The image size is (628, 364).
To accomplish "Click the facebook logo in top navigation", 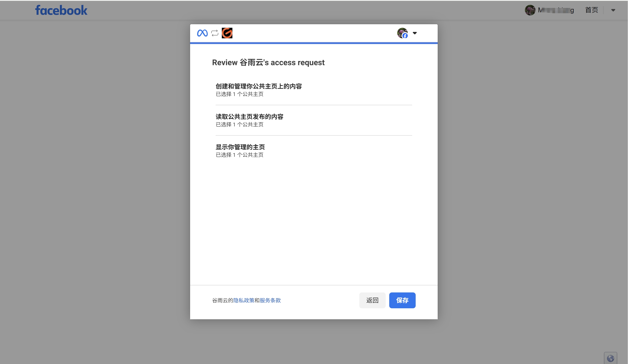I will pyautogui.click(x=61, y=10).
